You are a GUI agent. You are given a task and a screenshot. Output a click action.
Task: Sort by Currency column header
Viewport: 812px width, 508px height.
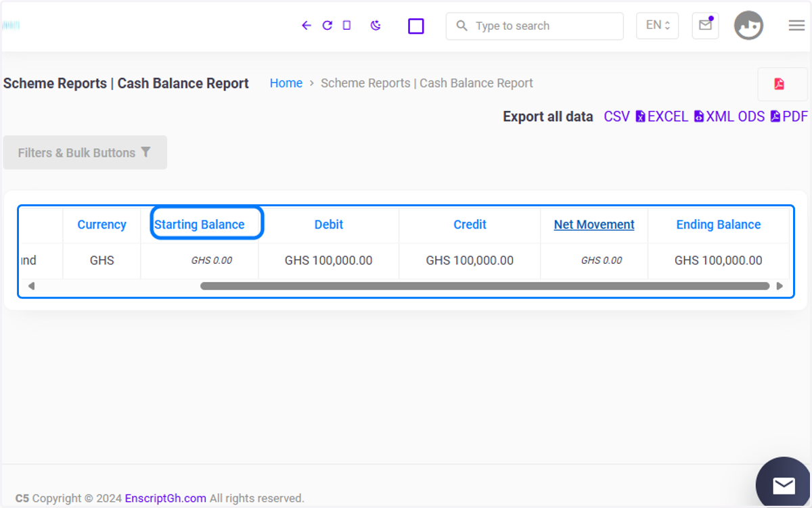click(101, 225)
